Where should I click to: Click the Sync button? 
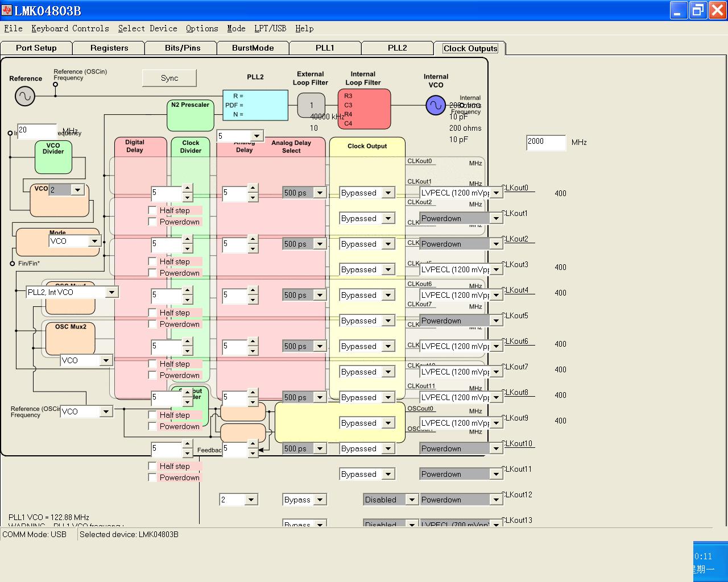tap(169, 78)
